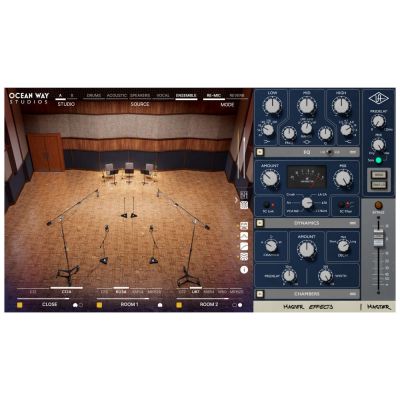Click the diagonal slope curve icon in sidebar
400x400 pixels.
coord(244,246)
